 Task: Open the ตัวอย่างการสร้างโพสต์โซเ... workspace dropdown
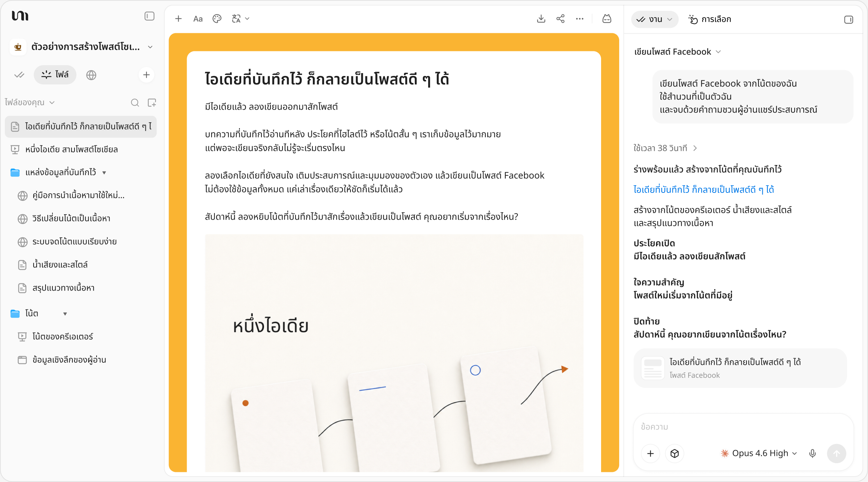tap(150, 47)
